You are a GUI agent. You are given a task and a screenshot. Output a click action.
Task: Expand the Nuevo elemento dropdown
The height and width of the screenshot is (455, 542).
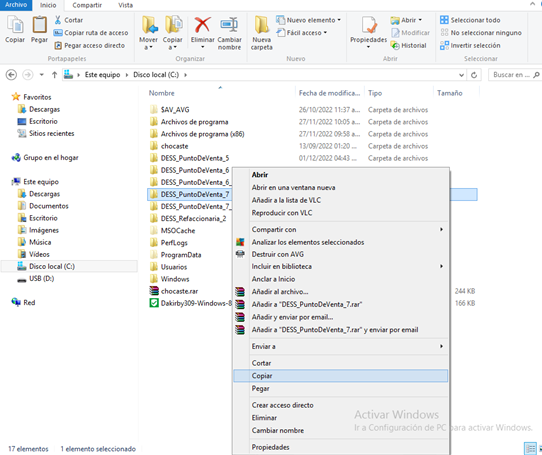pos(339,20)
